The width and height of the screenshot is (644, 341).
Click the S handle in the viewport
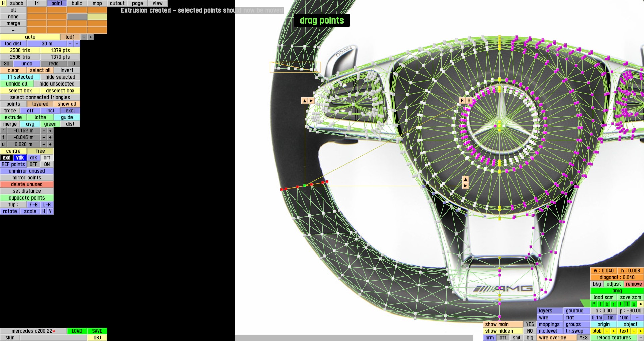click(x=469, y=101)
